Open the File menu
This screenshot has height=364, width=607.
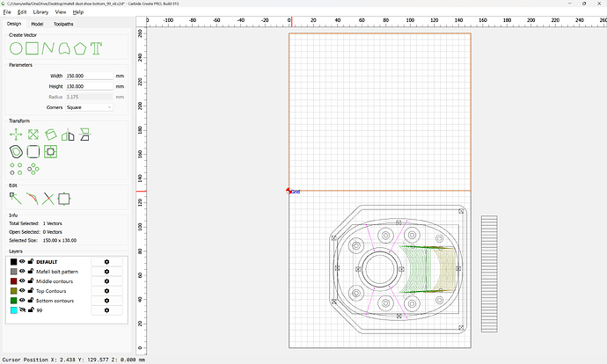click(x=7, y=12)
